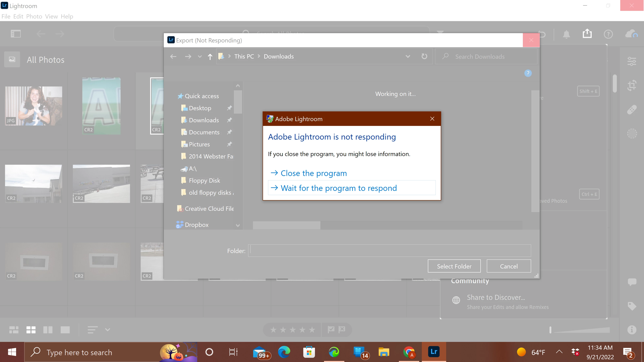Open the cloud sync status icon
Viewport: 644px width, 362px height.
[631, 34]
